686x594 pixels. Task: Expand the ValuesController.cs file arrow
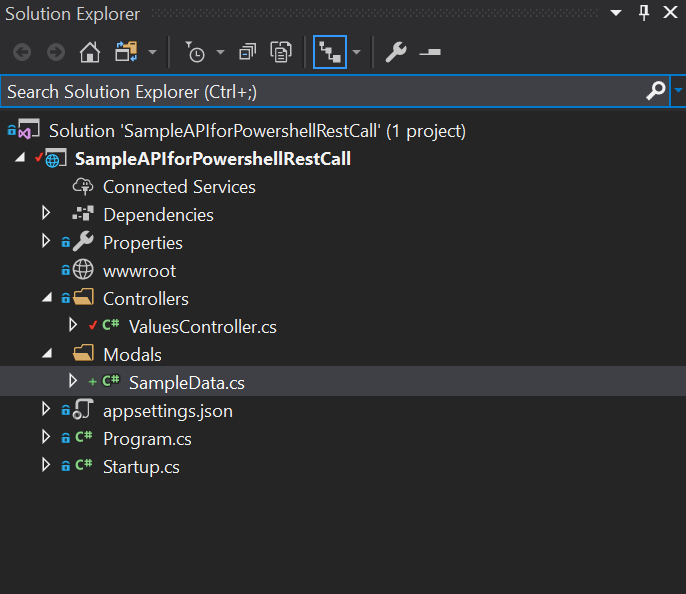tap(72, 326)
